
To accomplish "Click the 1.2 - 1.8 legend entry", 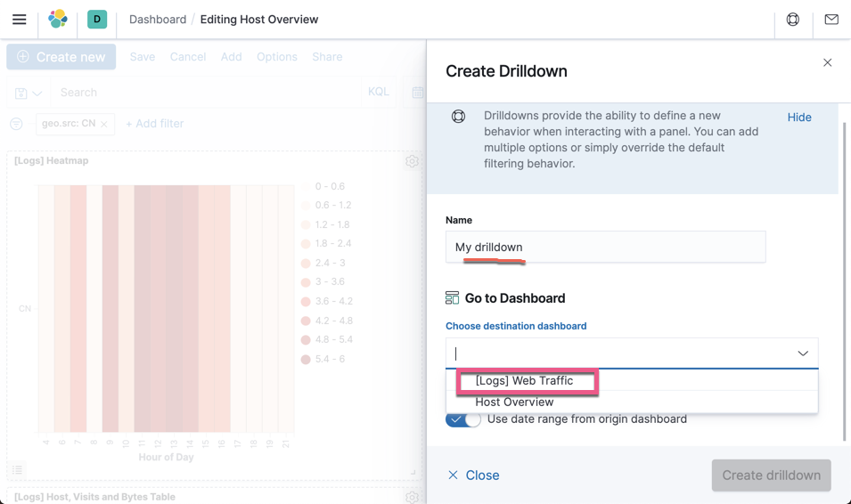I will coord(325,224).
